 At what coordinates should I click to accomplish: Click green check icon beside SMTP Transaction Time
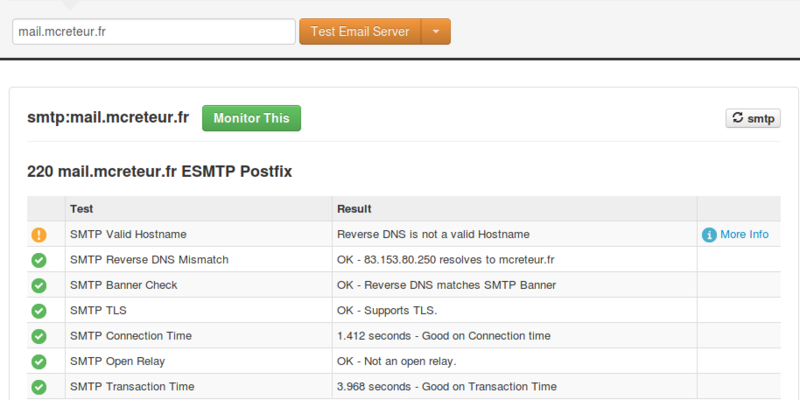[x=39, y=386]
